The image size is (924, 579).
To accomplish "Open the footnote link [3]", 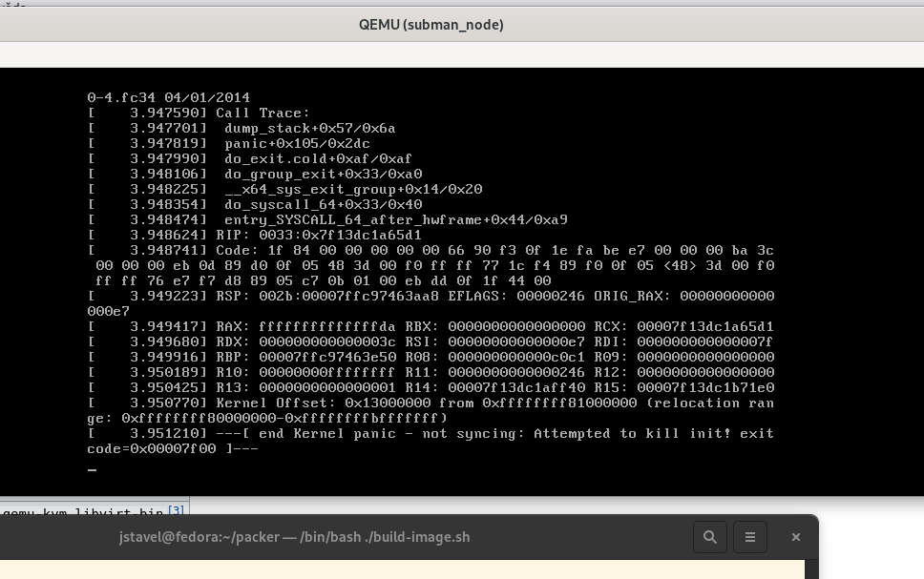I will point(176,510).
